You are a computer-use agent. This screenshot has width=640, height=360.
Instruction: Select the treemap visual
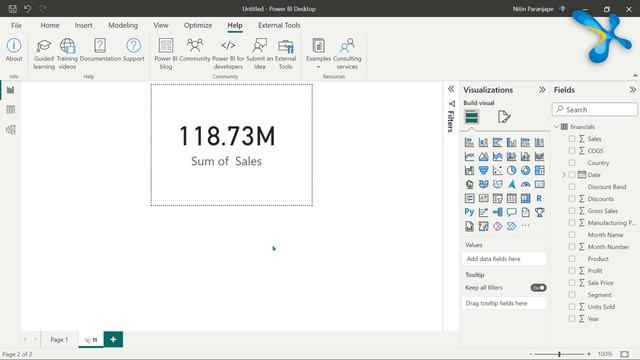pyautogui.click(x=539, y=170)
